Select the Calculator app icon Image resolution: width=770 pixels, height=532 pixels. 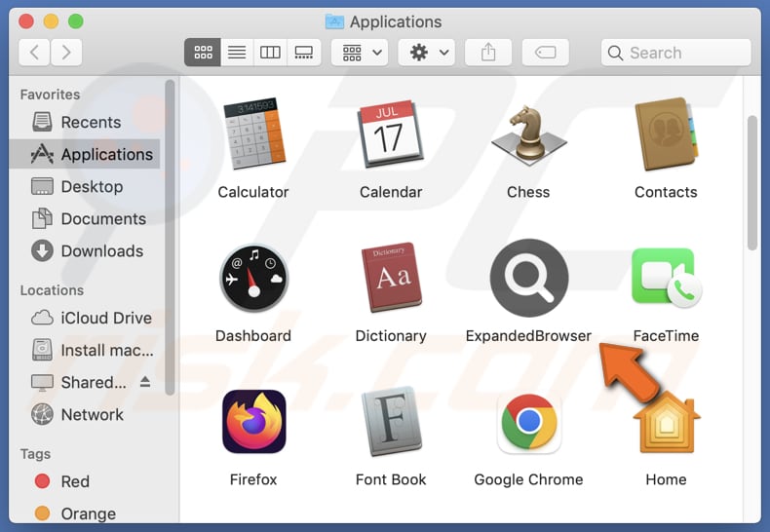click(253, 134)
